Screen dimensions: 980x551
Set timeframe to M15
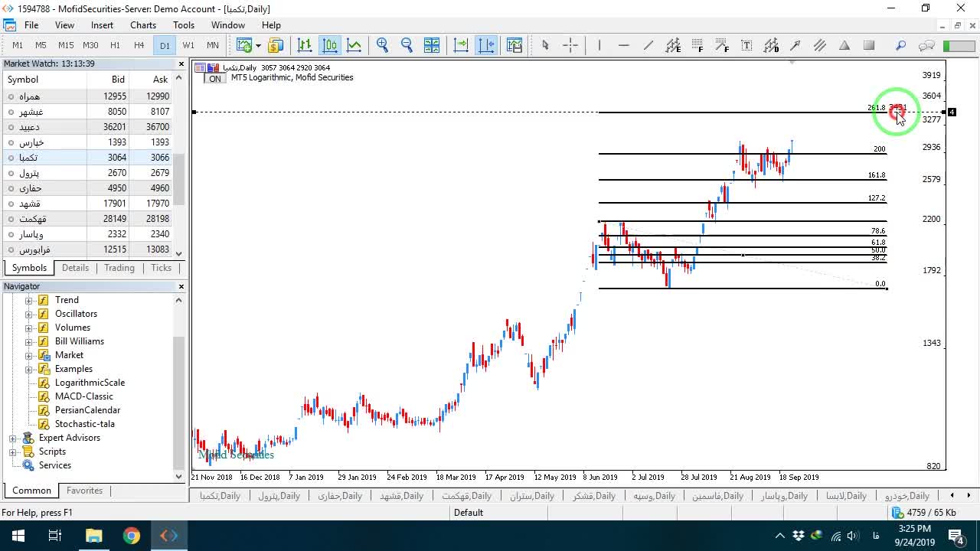(66, 45)
